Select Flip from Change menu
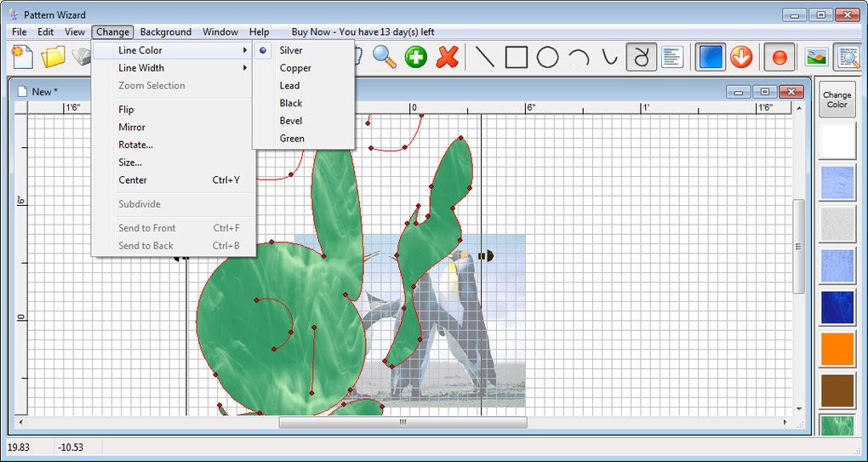The width and height of the screenshot is (868, 462). [173, 110]
